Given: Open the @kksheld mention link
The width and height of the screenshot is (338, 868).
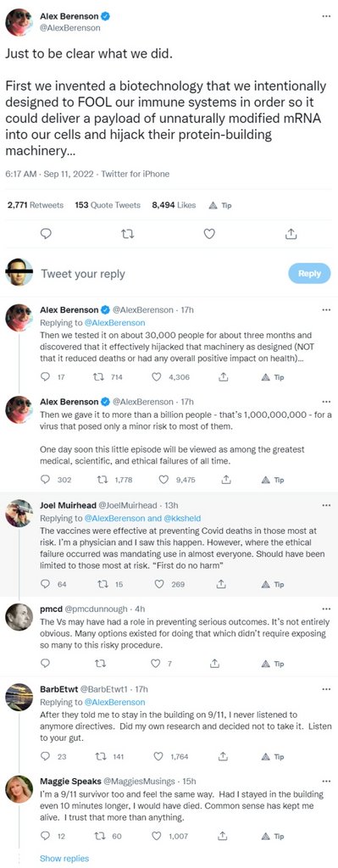Looking at the screenshot, I should 182,519.
